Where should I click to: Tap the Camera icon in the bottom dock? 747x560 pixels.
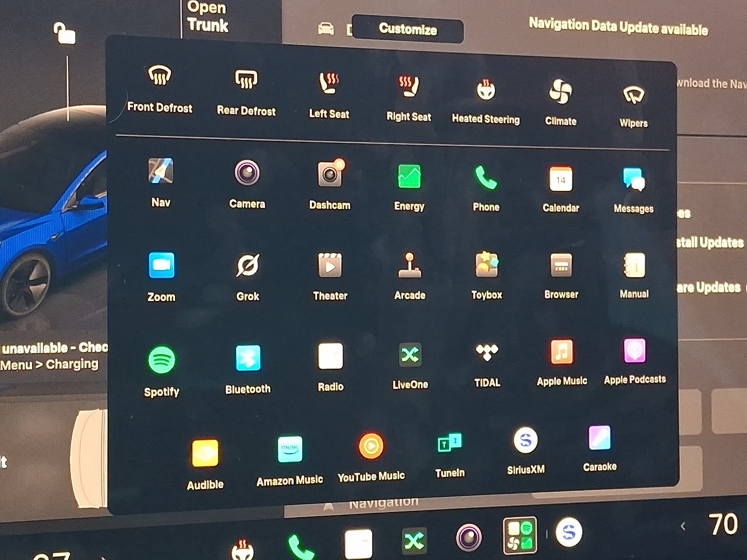tap(468, 538)
